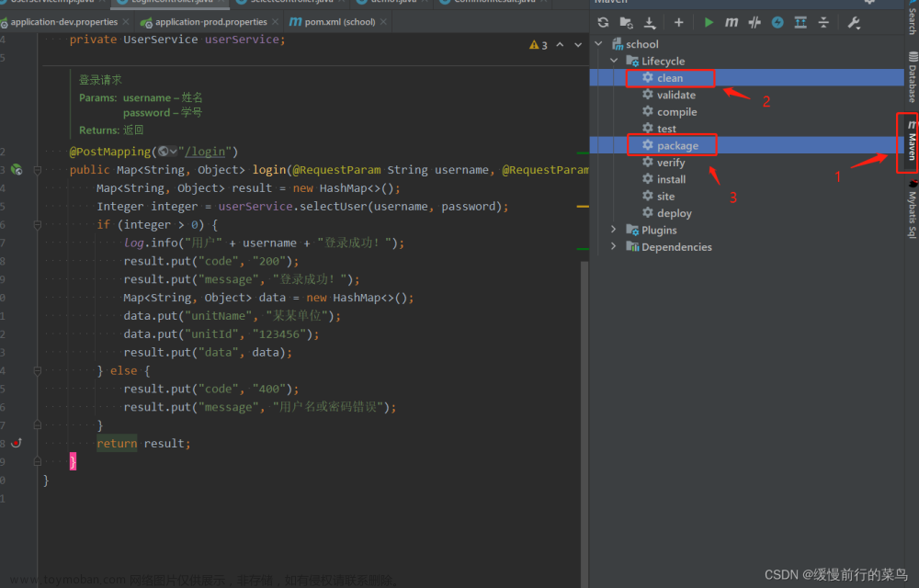The image size is (919, 588).
Task: Click the Spring endpoint gutter icon by login method
Action: coord(17,170)
